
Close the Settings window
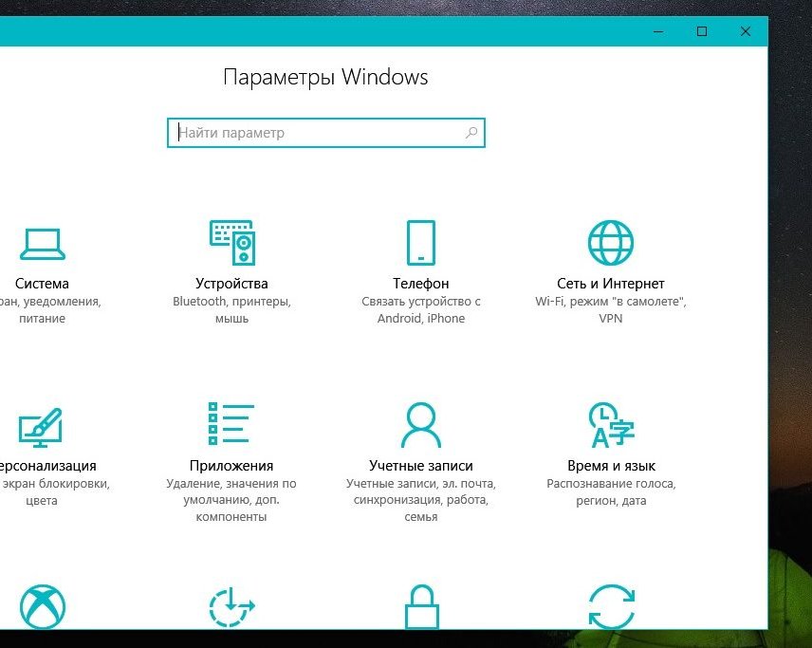746,31
